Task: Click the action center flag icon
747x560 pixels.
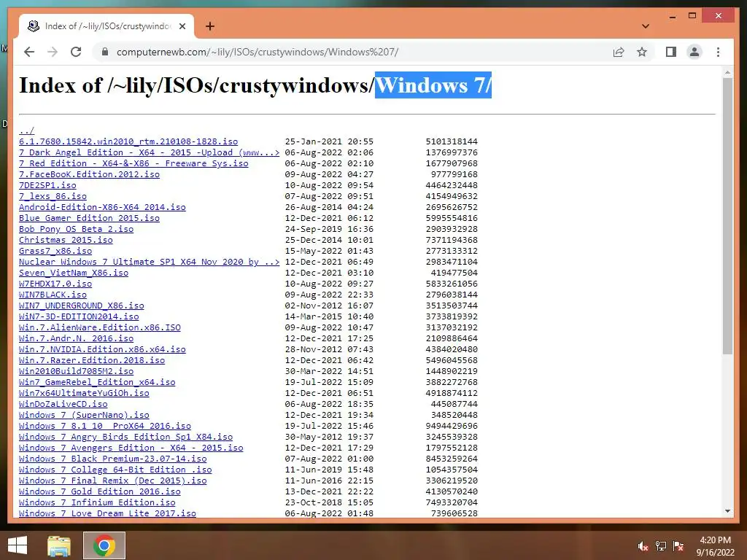Action: coord(678,546)
